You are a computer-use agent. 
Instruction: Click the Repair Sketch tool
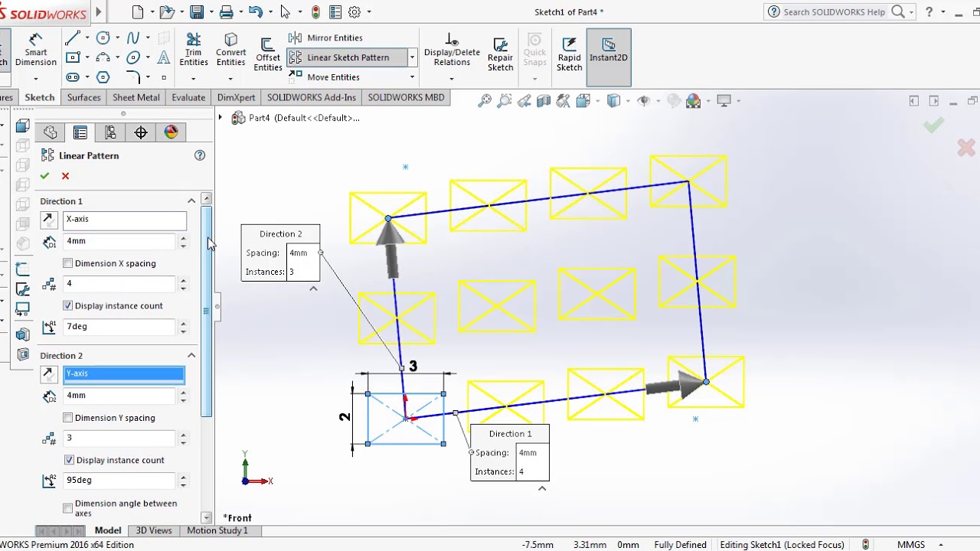tap(500, 54)
